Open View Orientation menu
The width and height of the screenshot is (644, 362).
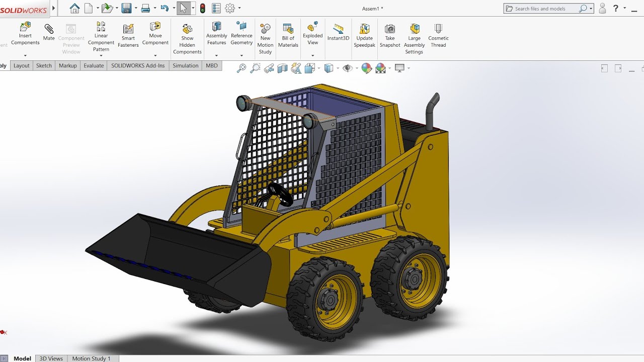309,68
